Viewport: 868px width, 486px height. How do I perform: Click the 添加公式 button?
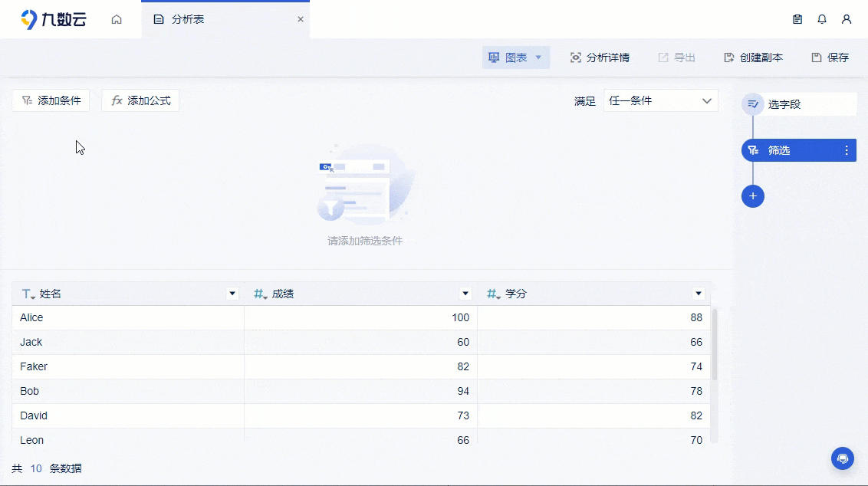[x=140, y=100]
